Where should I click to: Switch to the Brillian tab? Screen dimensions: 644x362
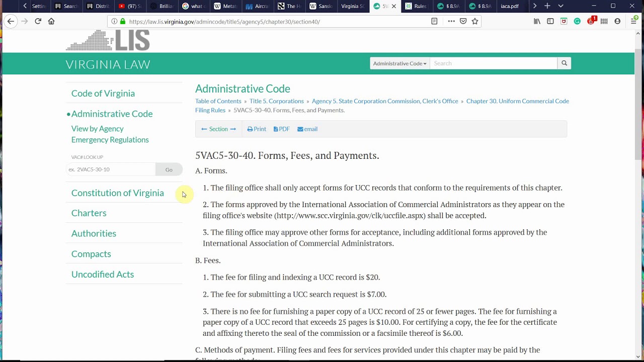(x=162, y=6)
